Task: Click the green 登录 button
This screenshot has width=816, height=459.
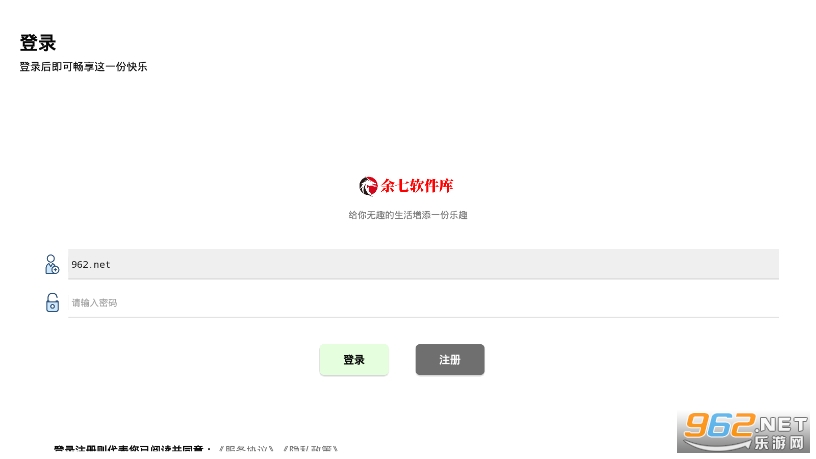Action: [354, 360]
